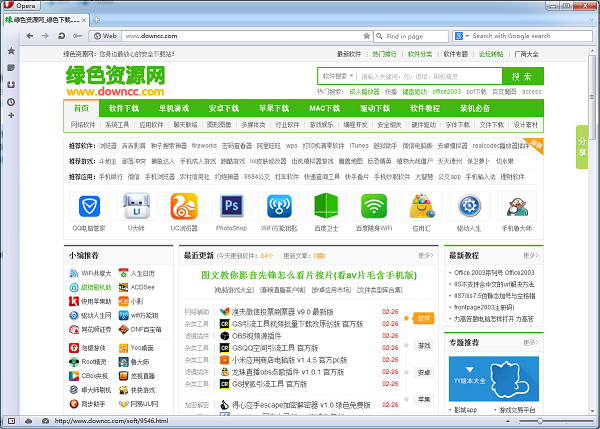Close the 绿色资源网 browser tab
This screenshot has width=600, height=429.
coord(84,20)
